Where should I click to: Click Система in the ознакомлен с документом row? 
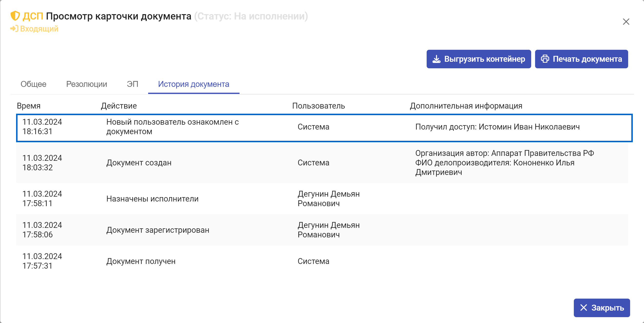[x=313, y=127]
